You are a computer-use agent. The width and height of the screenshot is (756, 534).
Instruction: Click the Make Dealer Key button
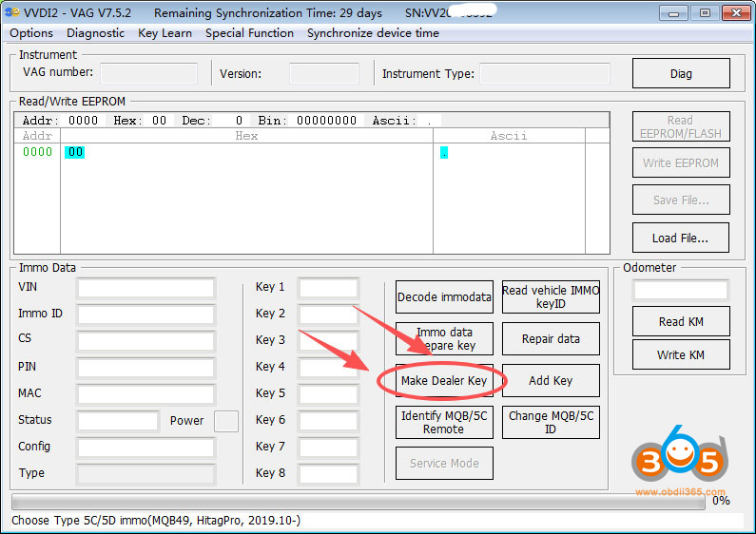(444, 381)
